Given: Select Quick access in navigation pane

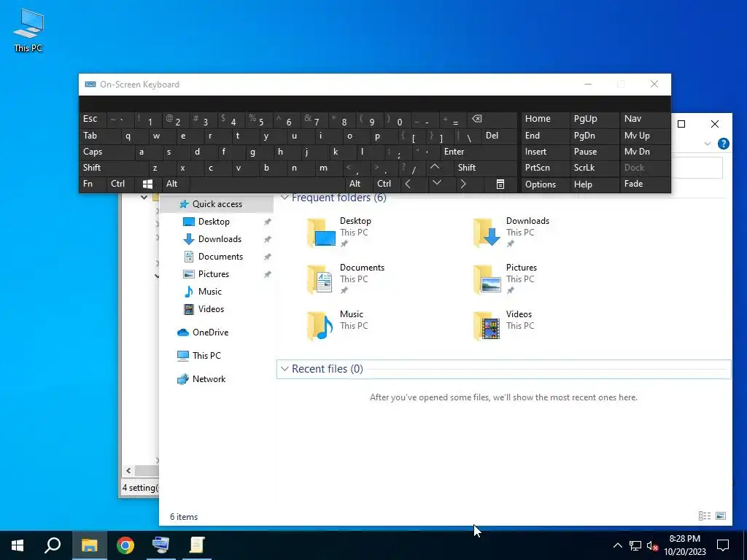Looking at the screenshot, I should 217,204.
